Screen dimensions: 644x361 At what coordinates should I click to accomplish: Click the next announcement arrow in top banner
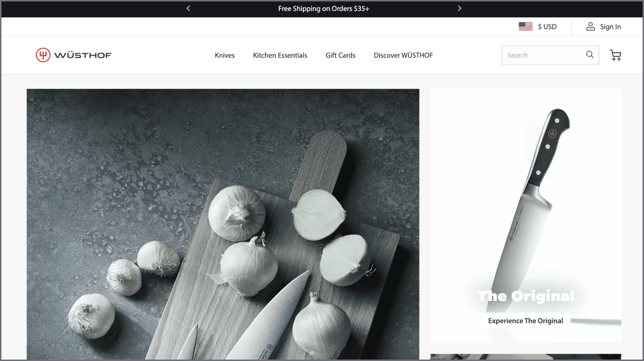click(459, 8)
